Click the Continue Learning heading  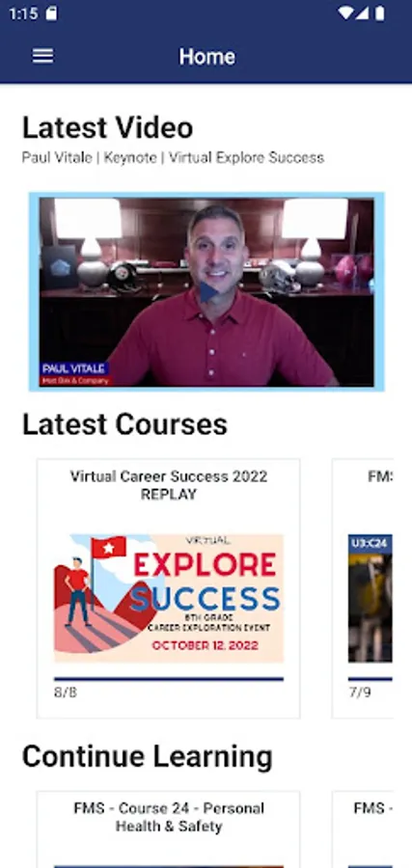click(x=148, y=757)
